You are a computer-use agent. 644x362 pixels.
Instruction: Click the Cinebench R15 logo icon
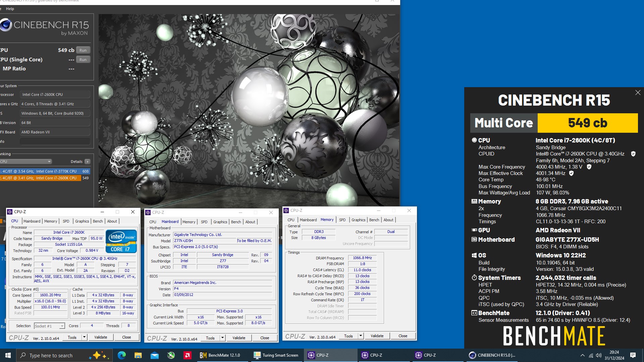pos(6,25)
